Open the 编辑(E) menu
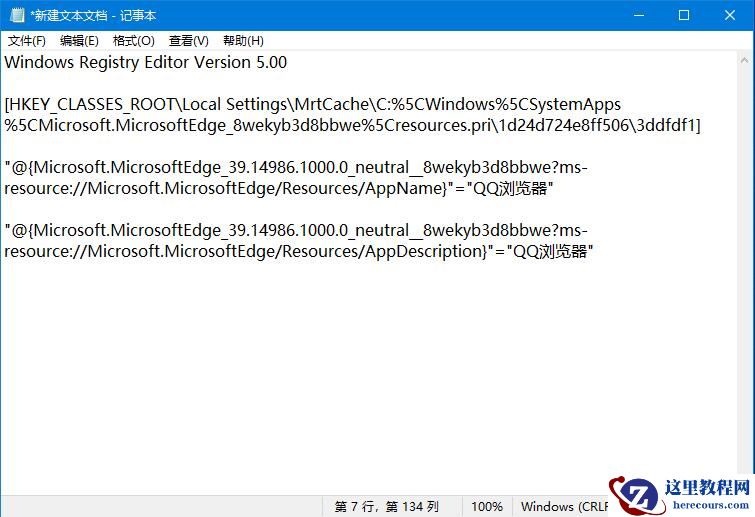The height and width of the screenshot is (517, 755). click(x=79, y=41)
